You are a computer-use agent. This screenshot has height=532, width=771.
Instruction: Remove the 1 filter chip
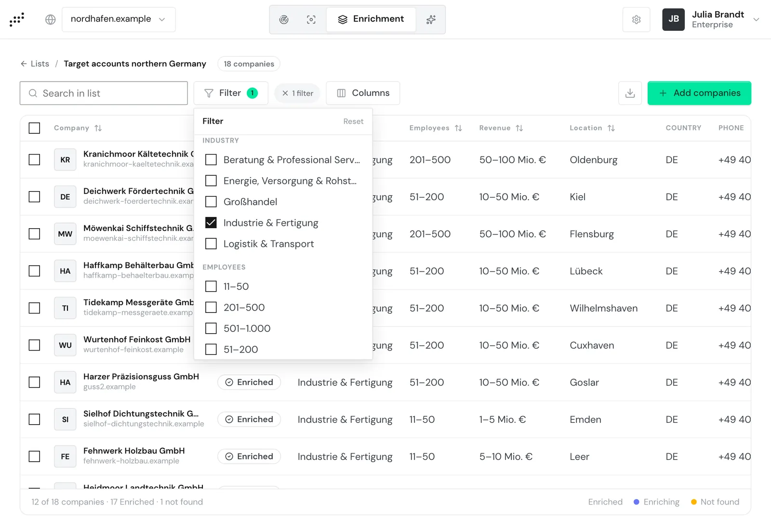click(297, 93)
